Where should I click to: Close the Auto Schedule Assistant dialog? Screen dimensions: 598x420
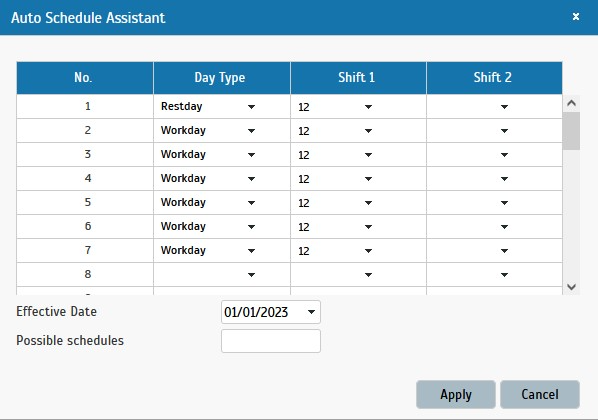point(576,16)
